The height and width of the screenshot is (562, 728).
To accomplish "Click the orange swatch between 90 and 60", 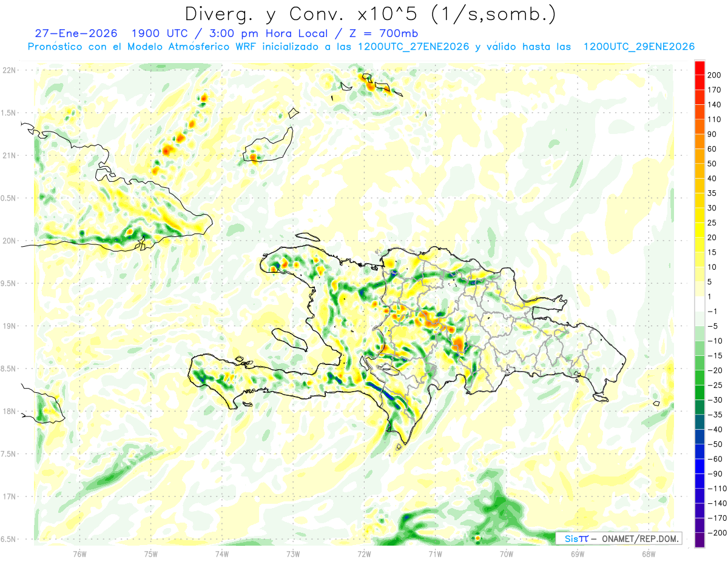I will click(699, 141).
